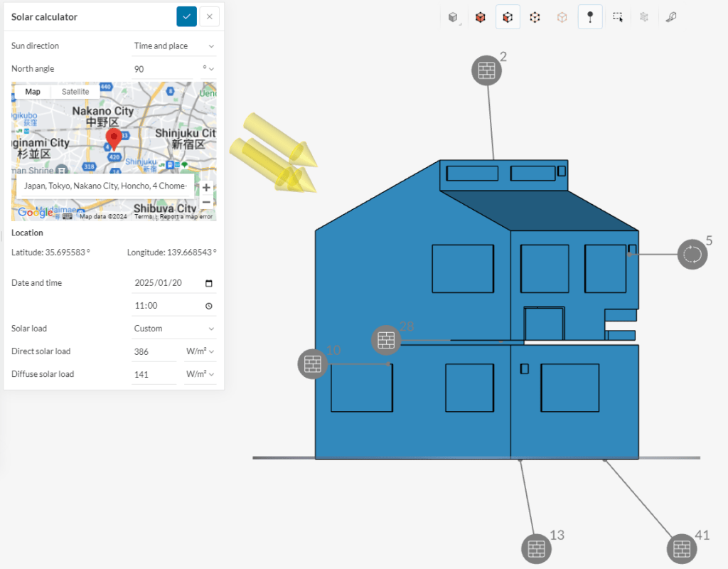The height and width of the screenshot is (569, 728).
Task: Select the Map tab on the minimap
Action: pyautogui.click(x=32, y=91)
